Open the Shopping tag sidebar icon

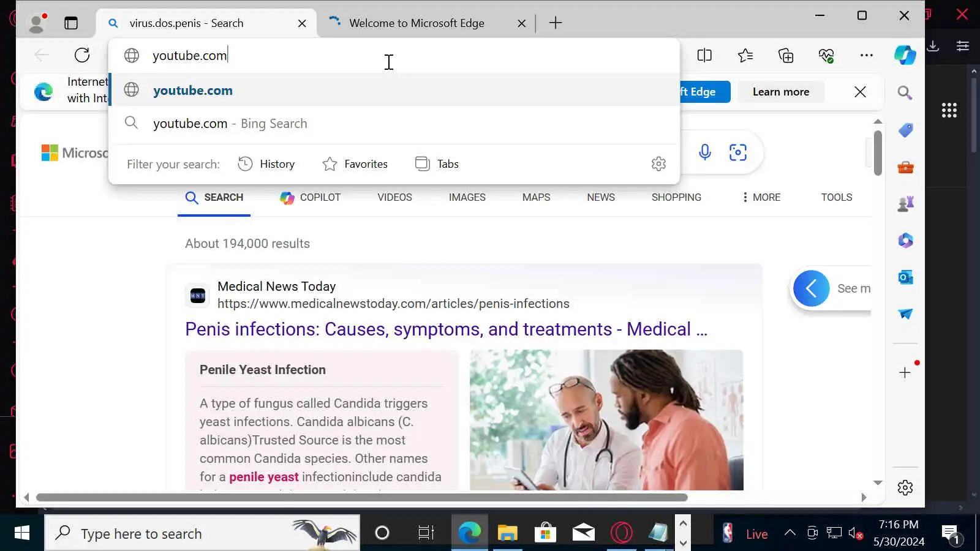point(905,130)
